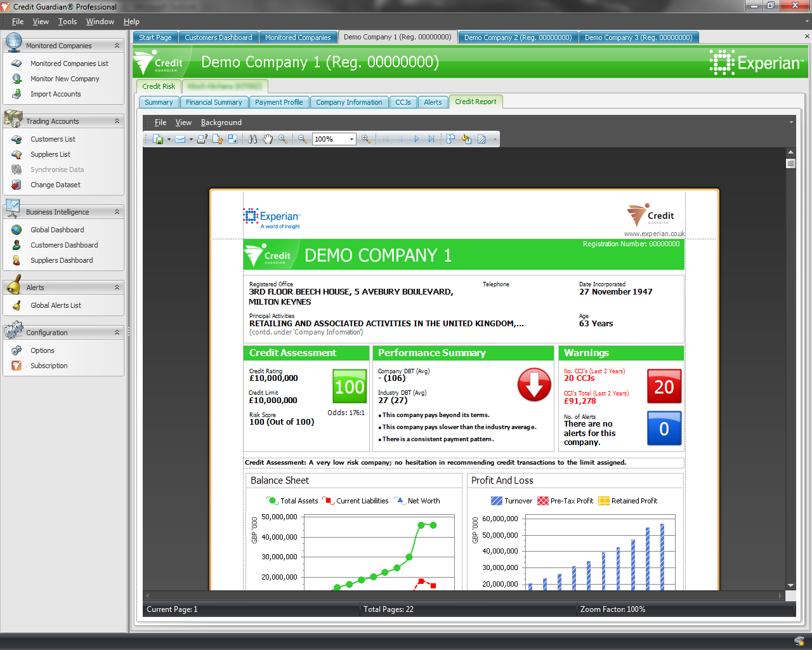Click the export document save icon
Screen dimensions: 812x650
[159, 139]
